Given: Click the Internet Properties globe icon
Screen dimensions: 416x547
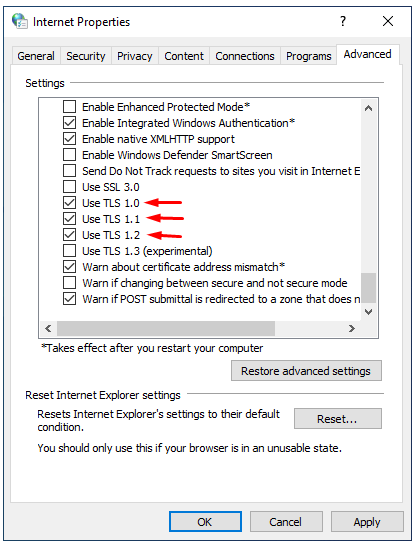Looking at the screenshot, I should tap(20, 21).
